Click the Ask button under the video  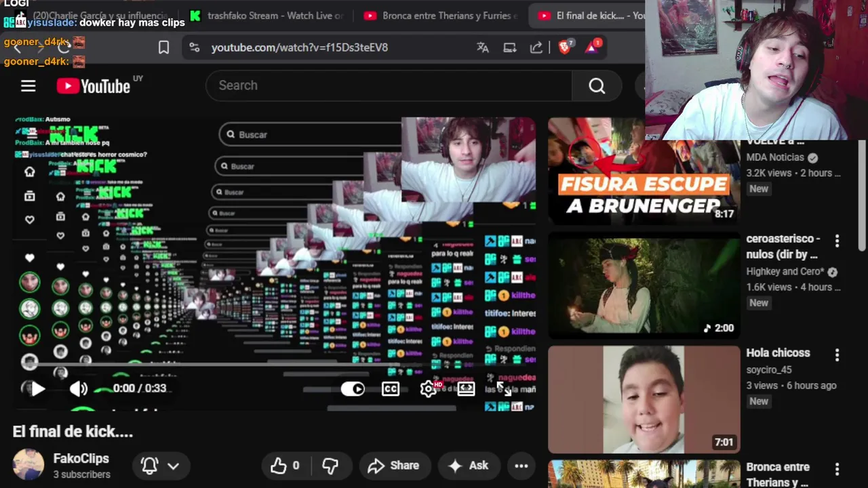(469, 466)
